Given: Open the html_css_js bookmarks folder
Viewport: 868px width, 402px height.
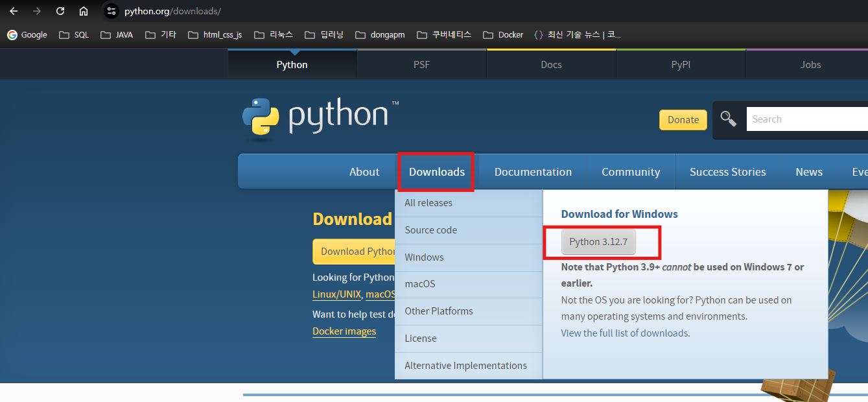Looking at the screenshot, I should (215, 35).
